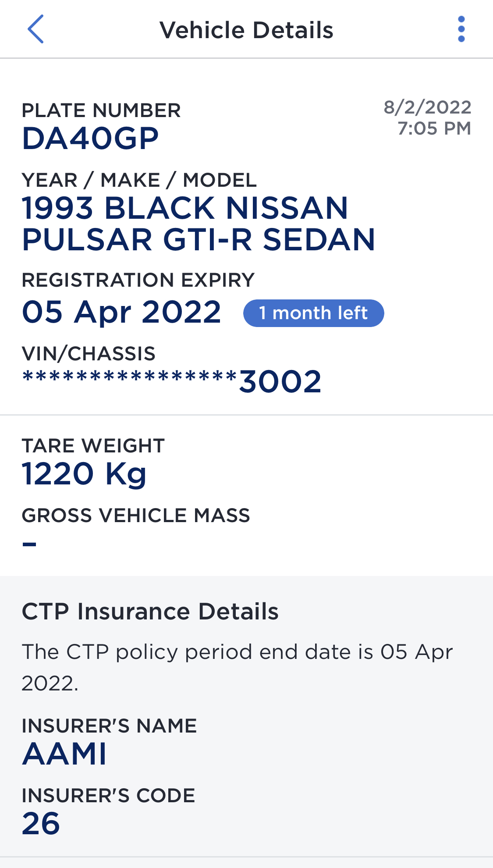Select the masked VIN ending in 3002
This screenshot has width=493, height=868.
[x=172, y=381]
